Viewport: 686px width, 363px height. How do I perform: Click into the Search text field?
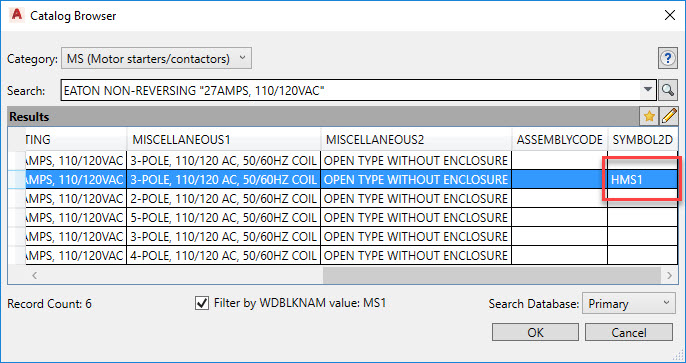351,91
